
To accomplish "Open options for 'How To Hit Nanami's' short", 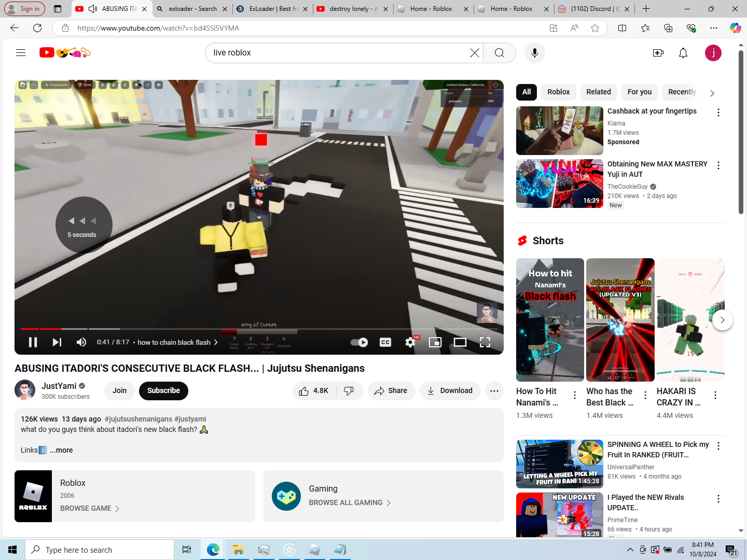I will 575,395.
